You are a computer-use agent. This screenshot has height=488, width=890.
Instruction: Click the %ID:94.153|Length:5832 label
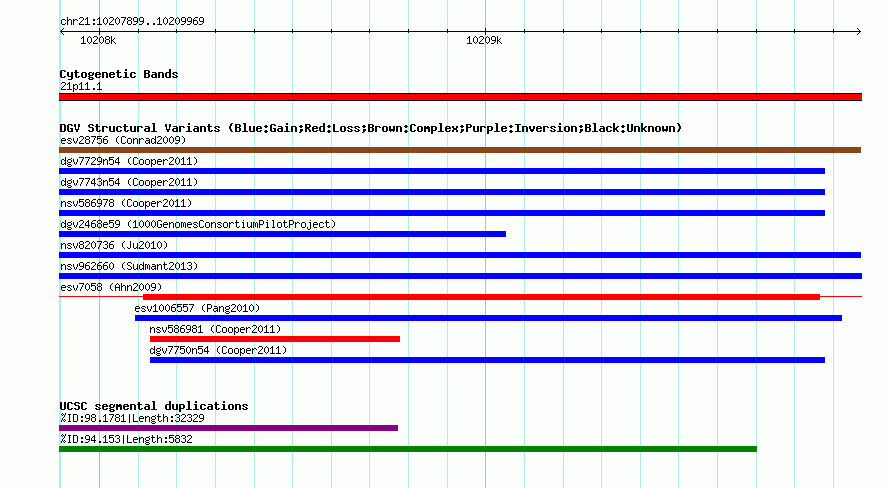(126, 439)
